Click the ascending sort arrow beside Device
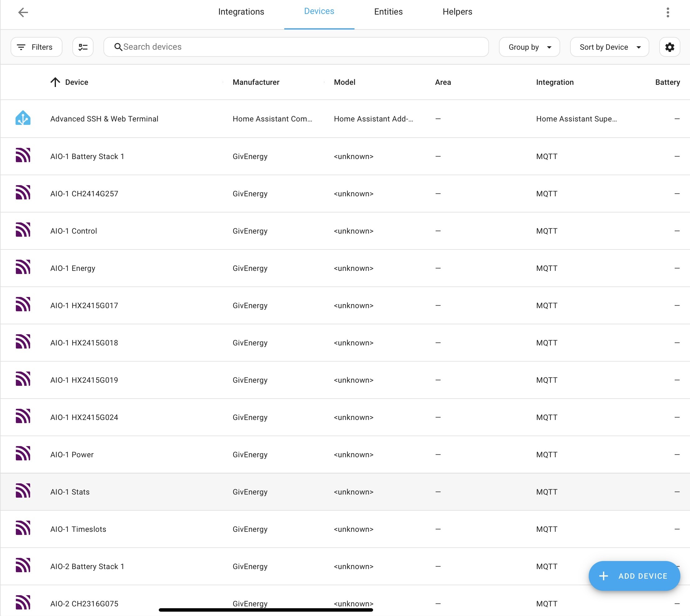The image size is (690, 616). (x=55, y=82)
